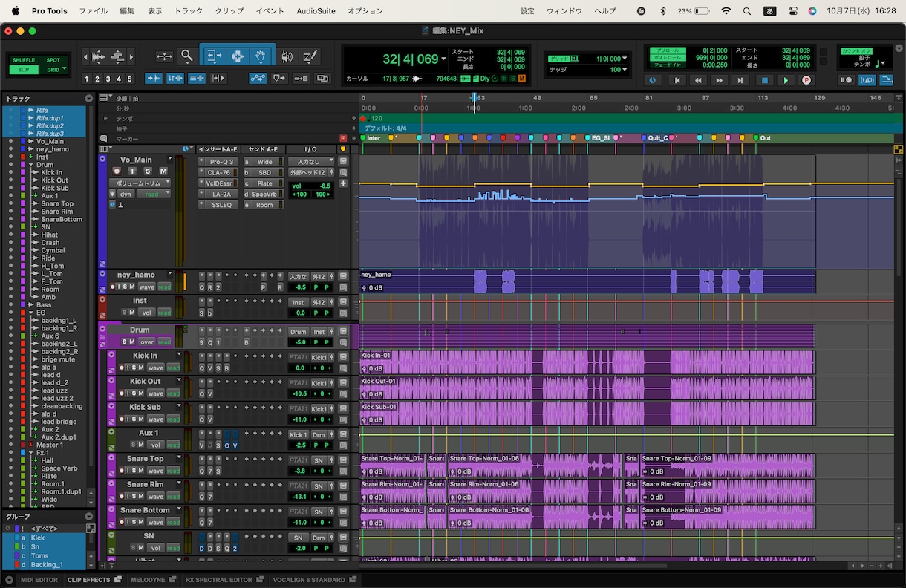Open the ファイル menu

pos(93,11)
